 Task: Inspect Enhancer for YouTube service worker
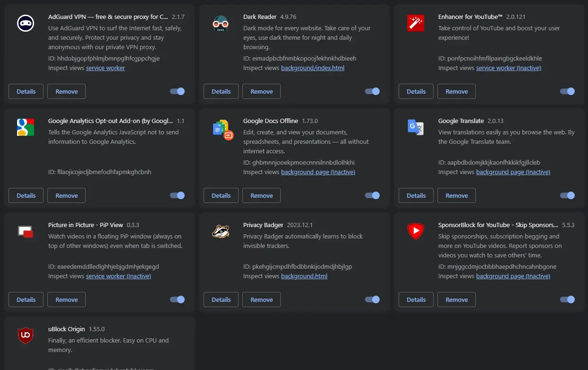coord(508,68)
